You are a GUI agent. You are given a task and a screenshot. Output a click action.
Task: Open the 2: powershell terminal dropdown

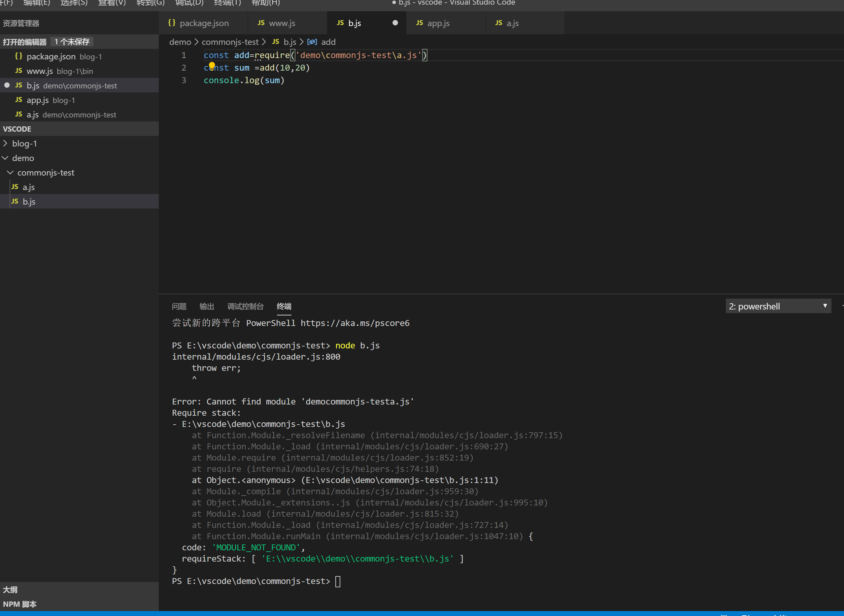[x=778, y=306]
